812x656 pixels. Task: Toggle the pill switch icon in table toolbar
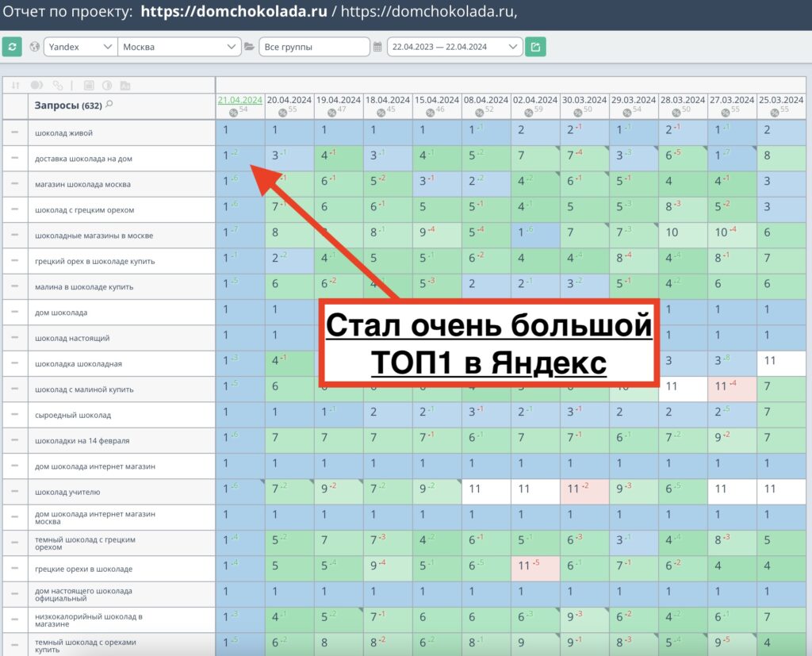36,86
